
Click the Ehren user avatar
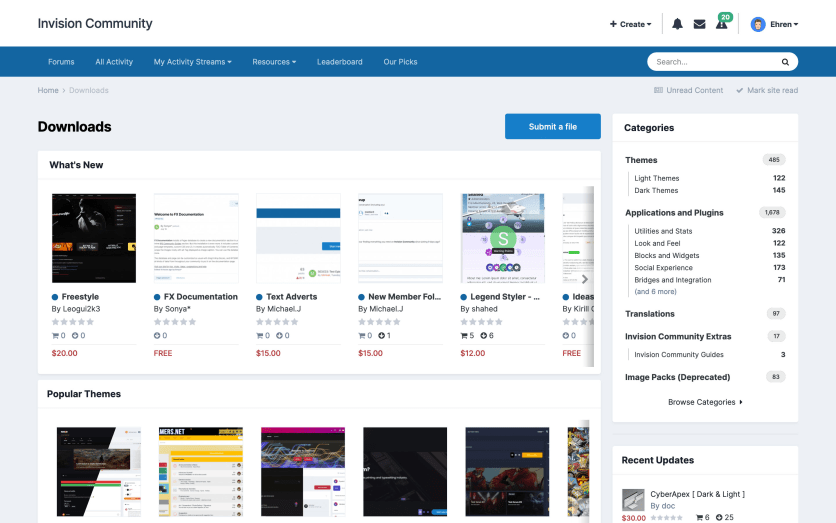coord(758,24)
